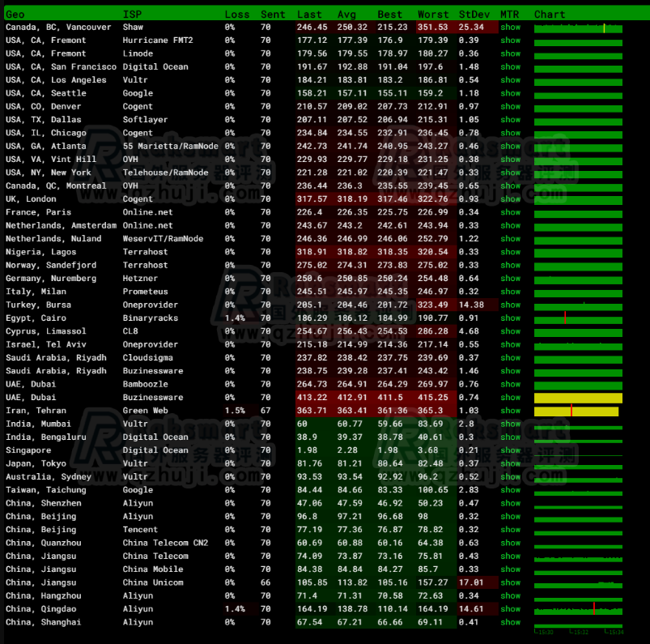Click the ISP column header
The height and width of the screenshot is (644, 650).
(x=132, y=15)
